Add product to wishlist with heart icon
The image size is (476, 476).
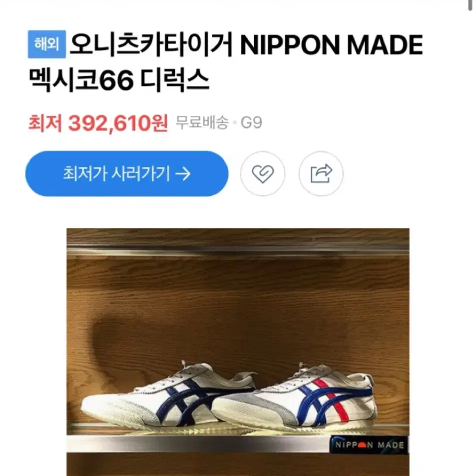click(263, 174)
